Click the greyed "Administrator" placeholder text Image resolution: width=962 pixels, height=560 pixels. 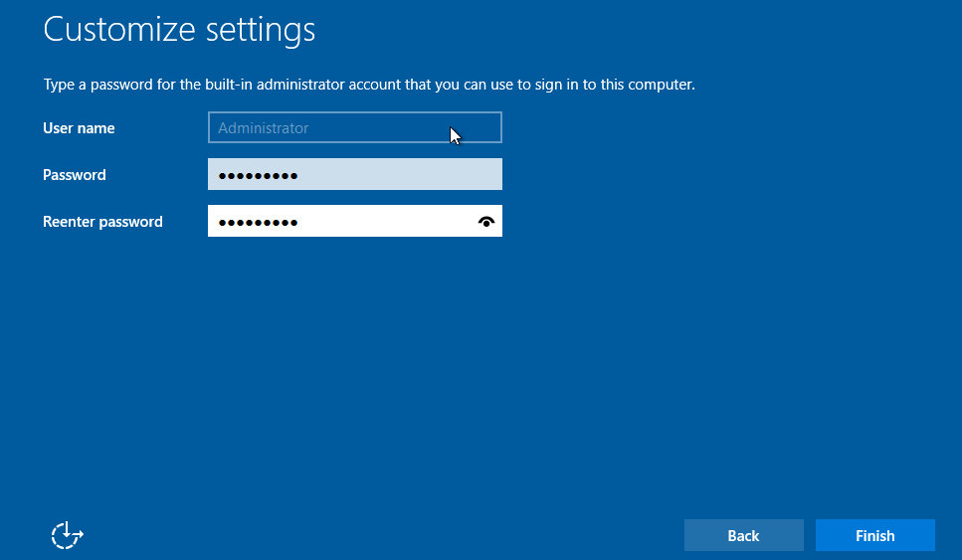click(x=264, y=128)
